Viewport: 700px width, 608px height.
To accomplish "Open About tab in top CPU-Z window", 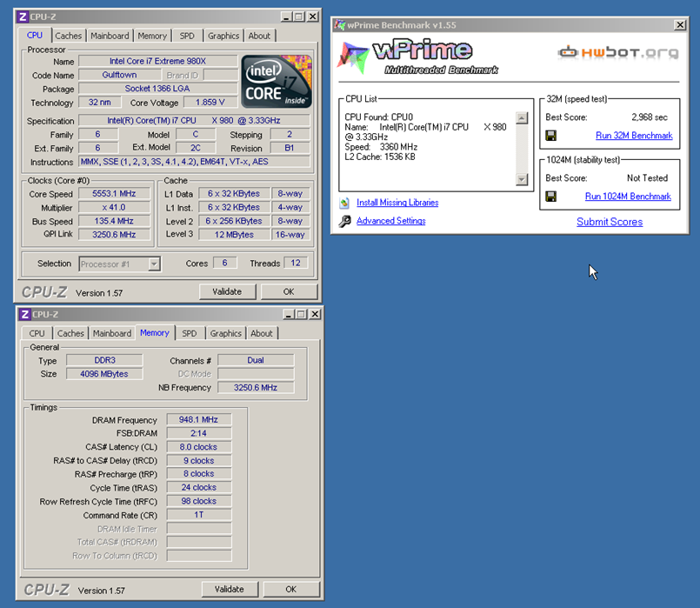I will (259, 36).
